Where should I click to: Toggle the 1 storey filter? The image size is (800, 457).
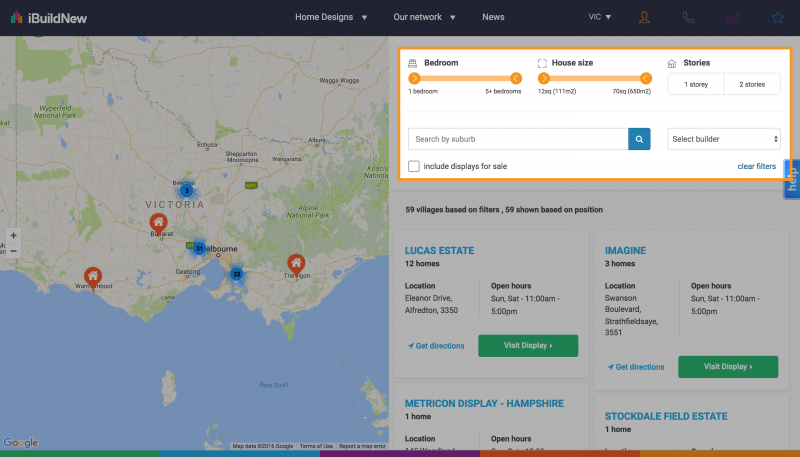[696, 84]
